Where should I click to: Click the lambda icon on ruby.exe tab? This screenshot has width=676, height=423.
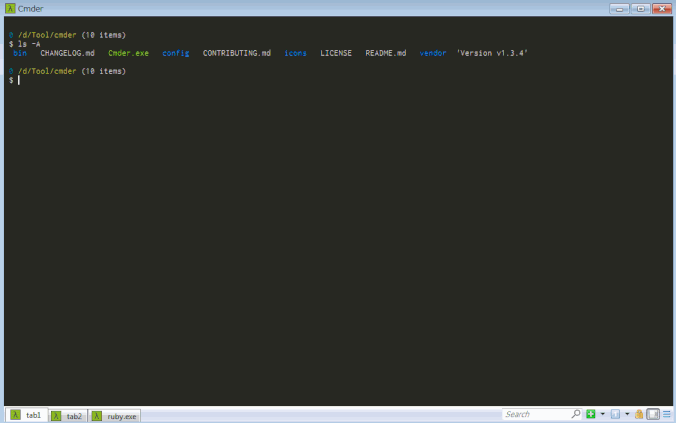pyautogui.click(x=97, y=416)
